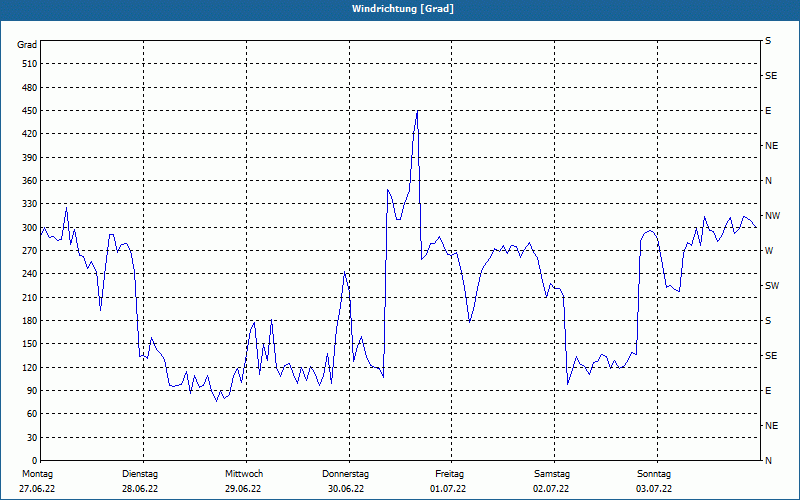The width and height of the screenshot is (800, 500).
Task: Click the y-axis value "480"
Action: click(30, 88)
